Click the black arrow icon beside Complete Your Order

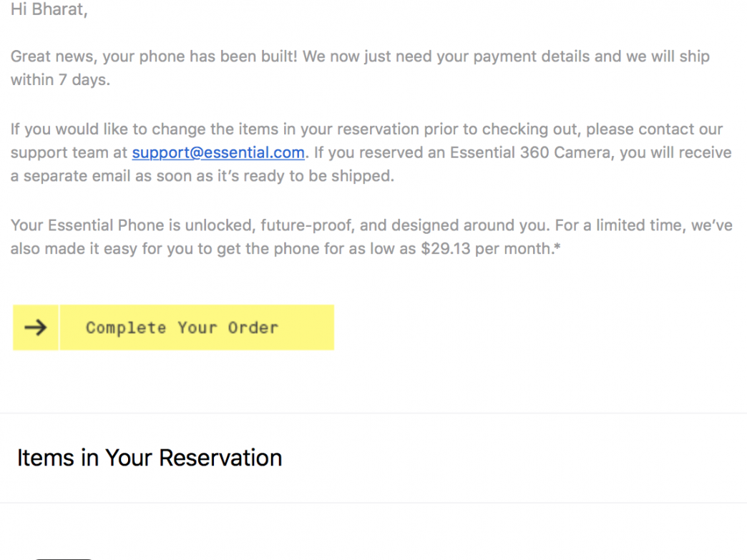(x=35, y=328)
